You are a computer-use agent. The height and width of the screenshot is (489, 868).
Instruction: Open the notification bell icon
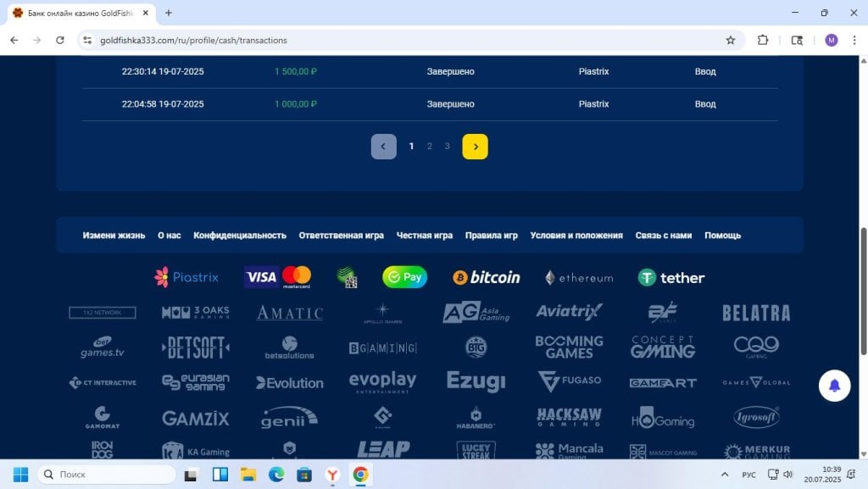tap(834, 386)
